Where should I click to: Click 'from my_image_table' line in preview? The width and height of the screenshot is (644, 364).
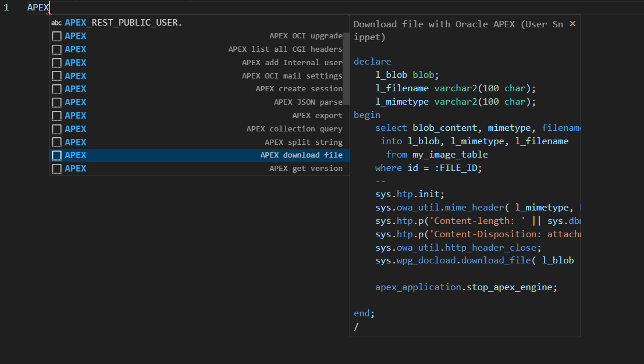437,155
